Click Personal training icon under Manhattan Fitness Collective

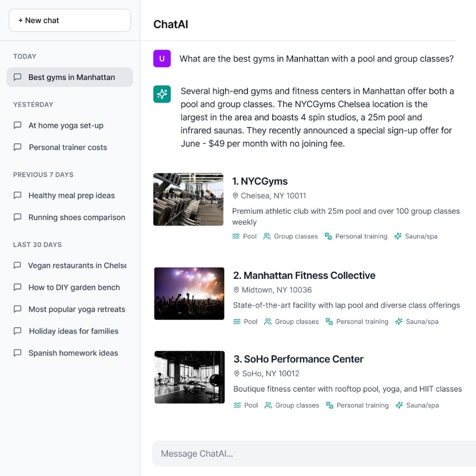pyautogui.click(x=329, y=321)
